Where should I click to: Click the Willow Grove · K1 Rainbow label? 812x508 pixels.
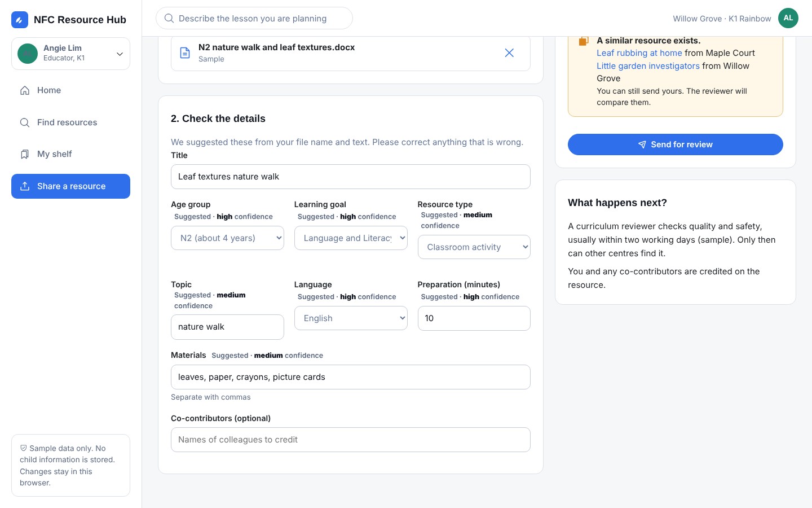(x=722, y=19)
